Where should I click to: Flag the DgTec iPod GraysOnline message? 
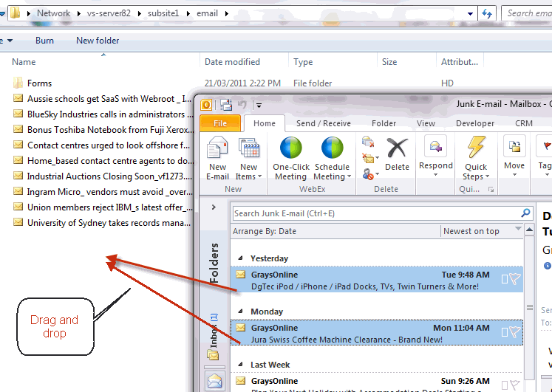pyautogui.click(x=514, y=280)
